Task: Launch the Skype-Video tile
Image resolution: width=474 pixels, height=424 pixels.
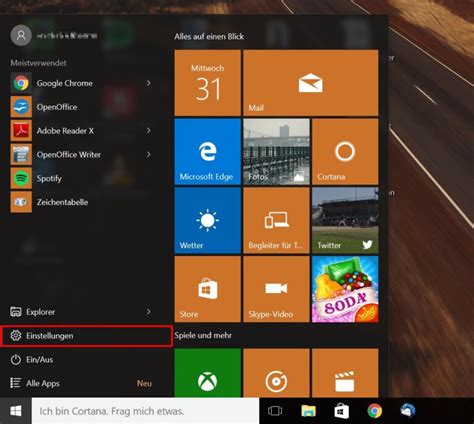Action: [x=276, y=289]
